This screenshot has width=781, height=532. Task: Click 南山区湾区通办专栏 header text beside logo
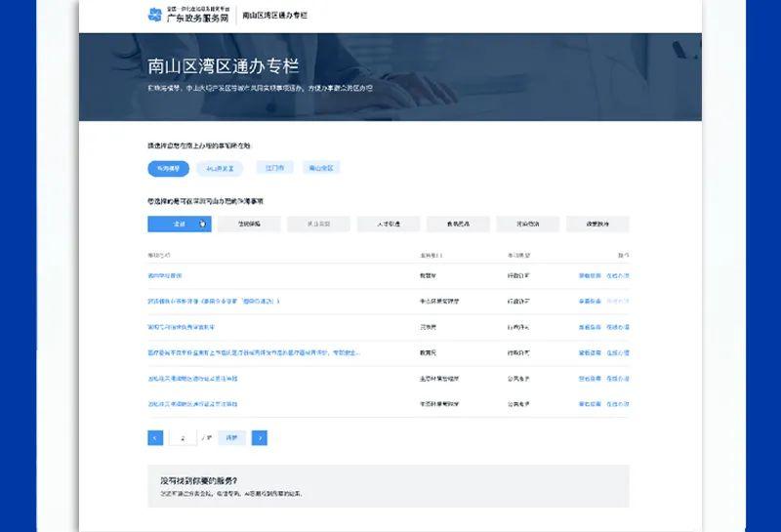click(x=274, y=15)
